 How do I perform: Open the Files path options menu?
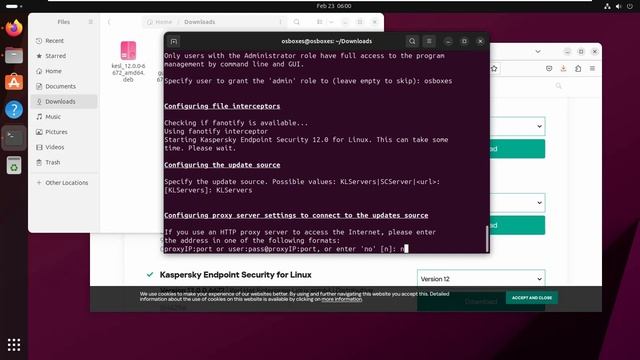(280, 22)
